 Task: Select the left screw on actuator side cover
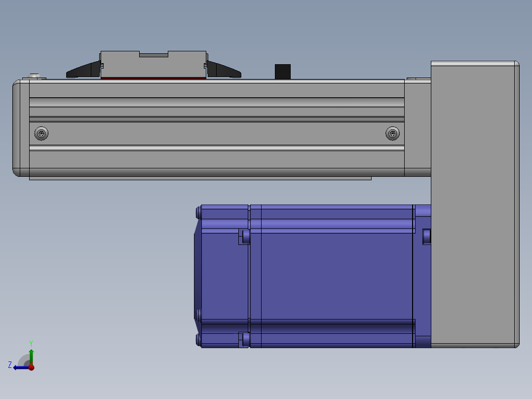[x=41, y=133]
